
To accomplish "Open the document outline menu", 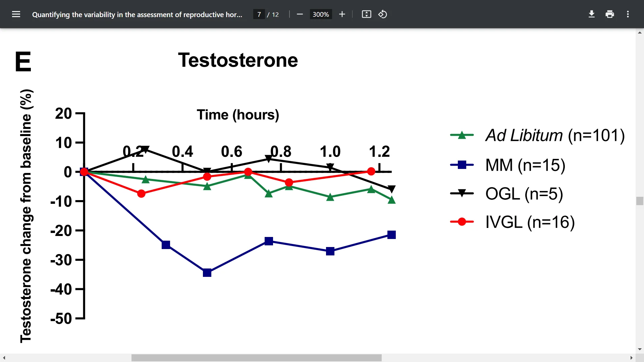I will click(16, 14).
